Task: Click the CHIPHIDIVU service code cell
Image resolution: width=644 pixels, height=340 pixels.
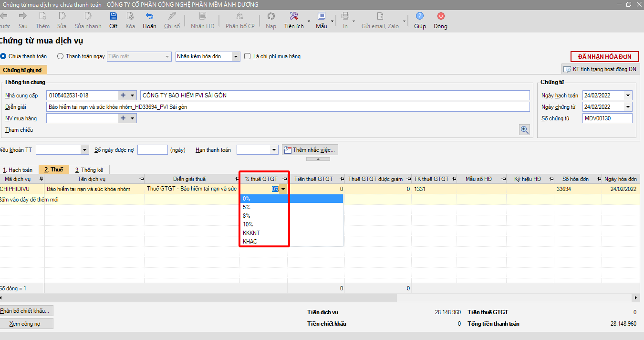Action: (22, 189)
